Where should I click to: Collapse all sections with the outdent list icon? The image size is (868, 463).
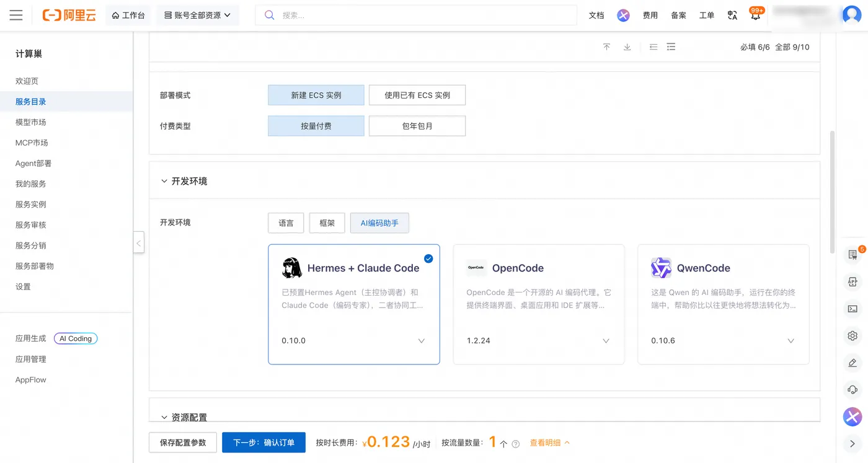pyautogui.click(x=653, y=47)
